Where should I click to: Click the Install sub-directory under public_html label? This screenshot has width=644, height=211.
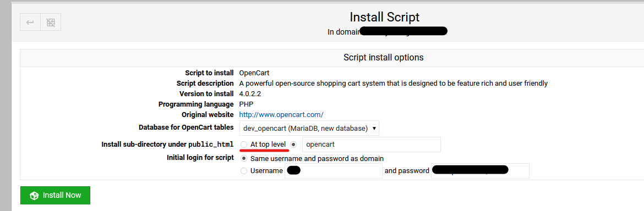(x=167, y=144)
